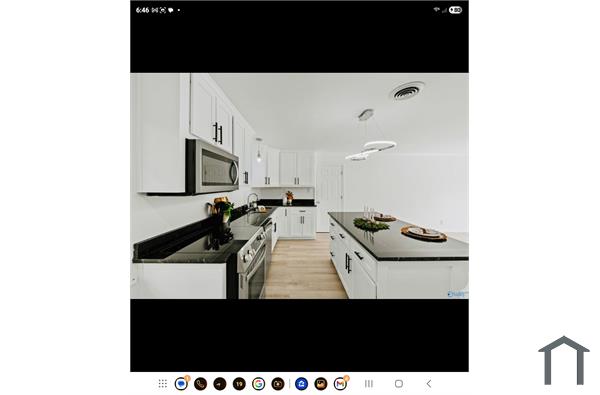Tap the back navigation arrow
Screen dimensions: 600x395
click(x=429, y=384)
